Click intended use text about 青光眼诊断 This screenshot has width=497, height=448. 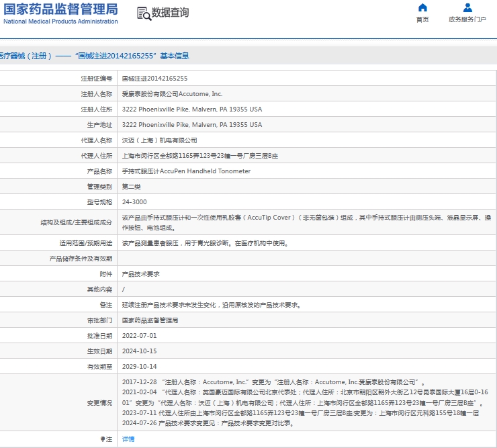click(205, 243)
